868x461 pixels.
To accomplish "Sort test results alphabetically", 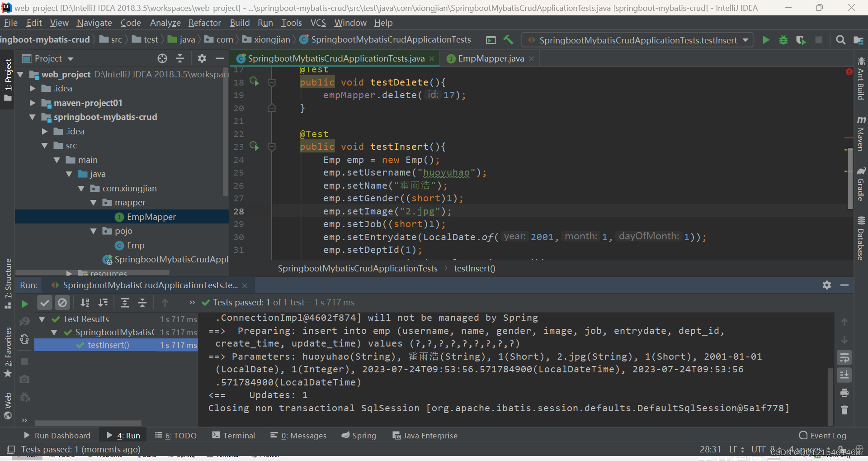I will pos(85,303).
